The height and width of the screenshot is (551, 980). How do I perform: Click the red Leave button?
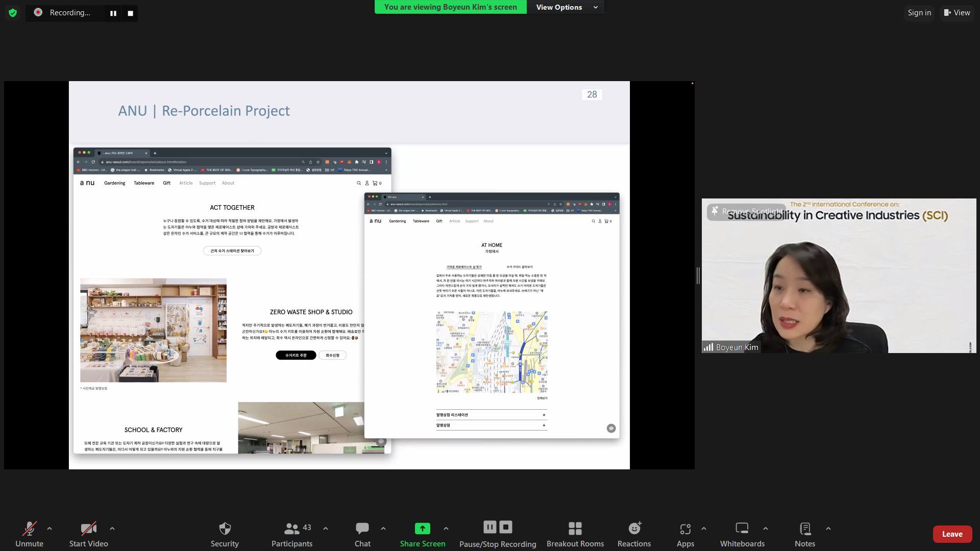coord(952,534)
